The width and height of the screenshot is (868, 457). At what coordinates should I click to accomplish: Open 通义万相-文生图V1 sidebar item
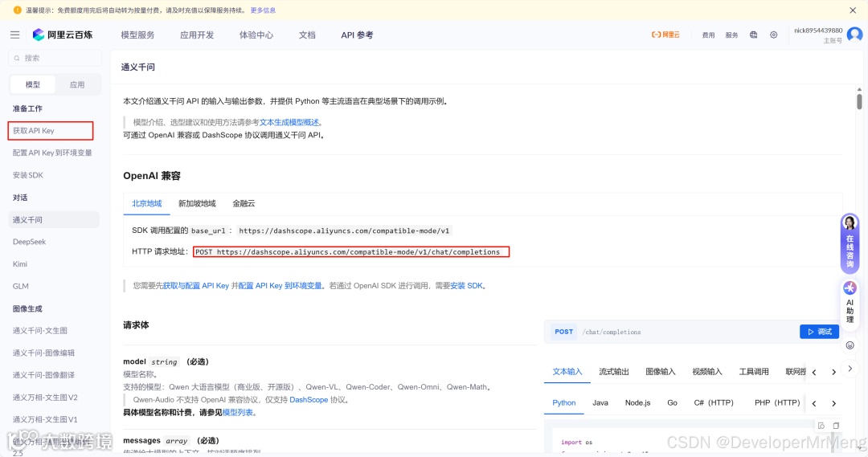45,419
